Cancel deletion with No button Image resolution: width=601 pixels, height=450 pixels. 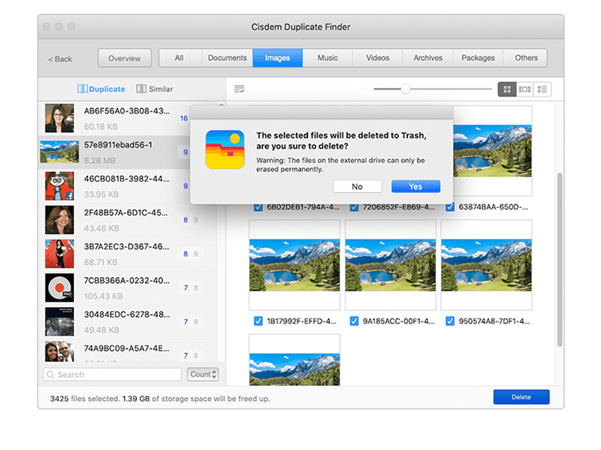point(357,187)
